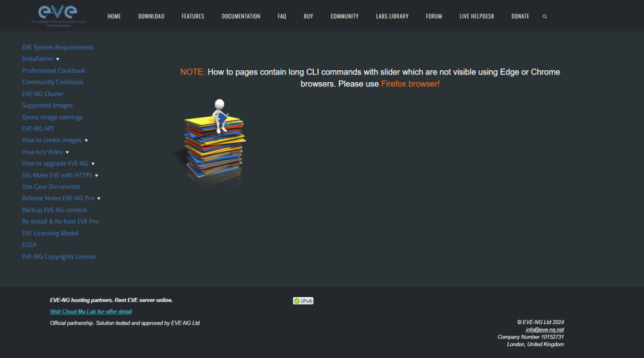Open the Community menu item
The width and height of the screenshot is (644, 358).
point(345,17)
